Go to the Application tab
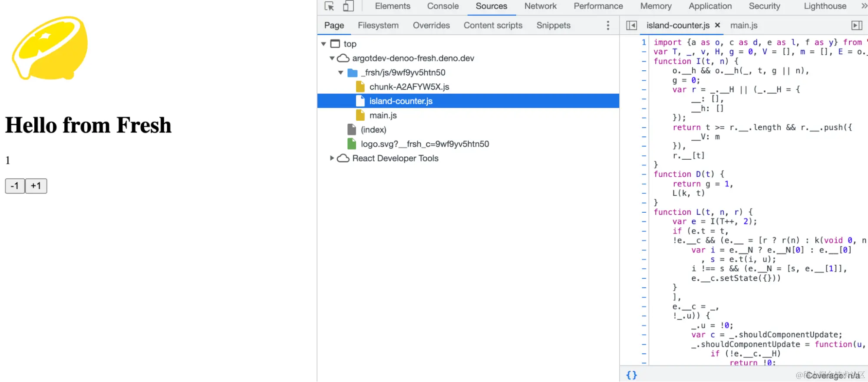Viewport: 868px width, 382px height. (710, 6)
